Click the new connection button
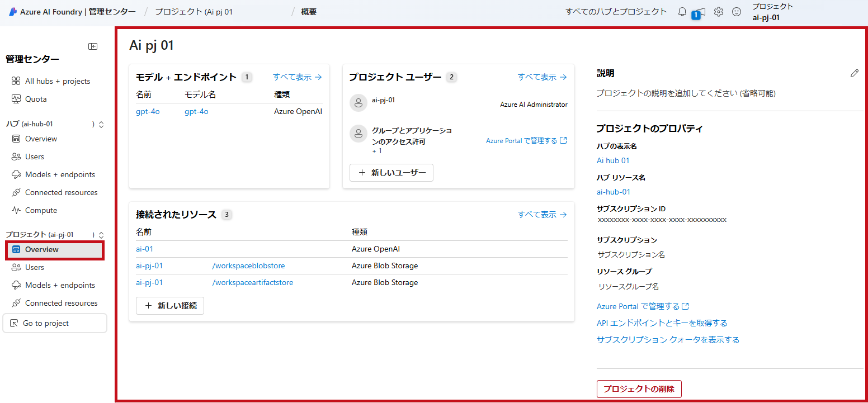 (x=170, y=306)
